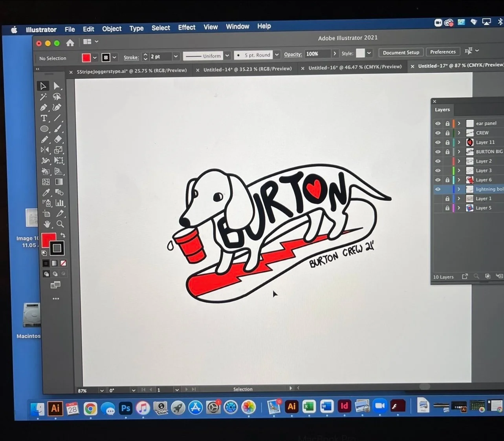The image size is (504, 441).
Task: Toggle visibility of Layer 2
Action: pyautogui.click(x=438, y=161)
